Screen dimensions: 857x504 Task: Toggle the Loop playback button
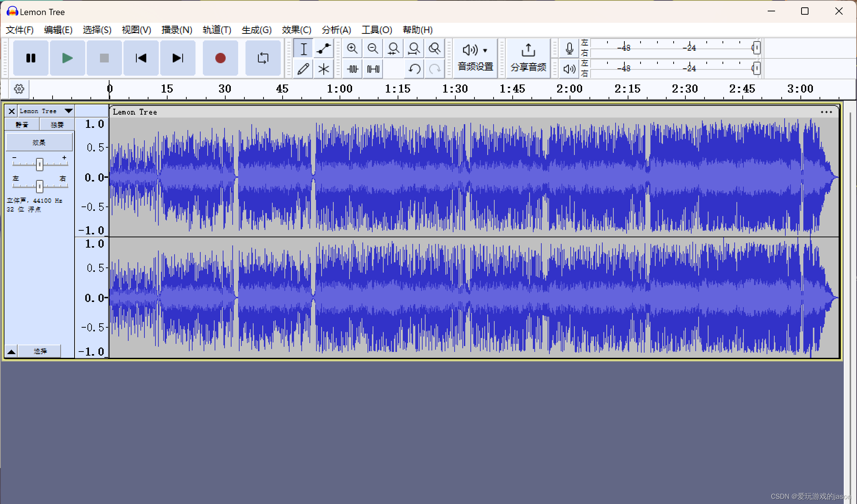[263, 58]
